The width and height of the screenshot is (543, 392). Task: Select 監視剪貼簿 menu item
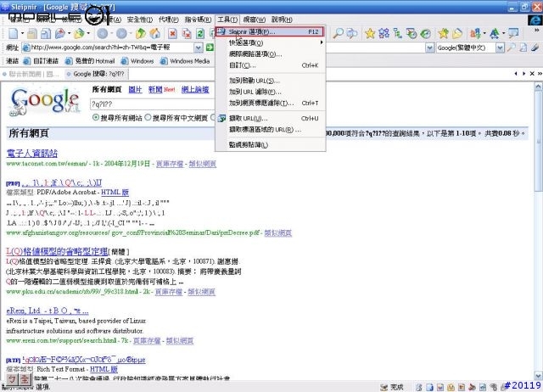pos(270,145)
